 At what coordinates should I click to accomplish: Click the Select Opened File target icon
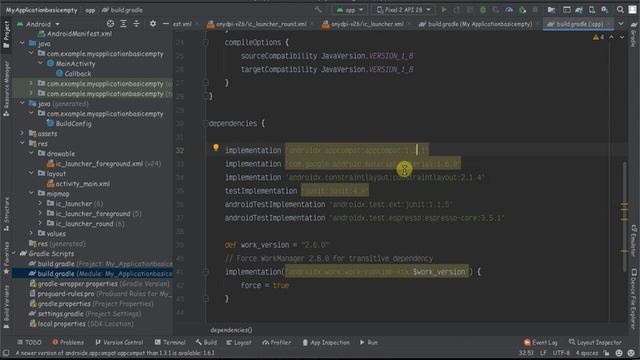(110, 24)
